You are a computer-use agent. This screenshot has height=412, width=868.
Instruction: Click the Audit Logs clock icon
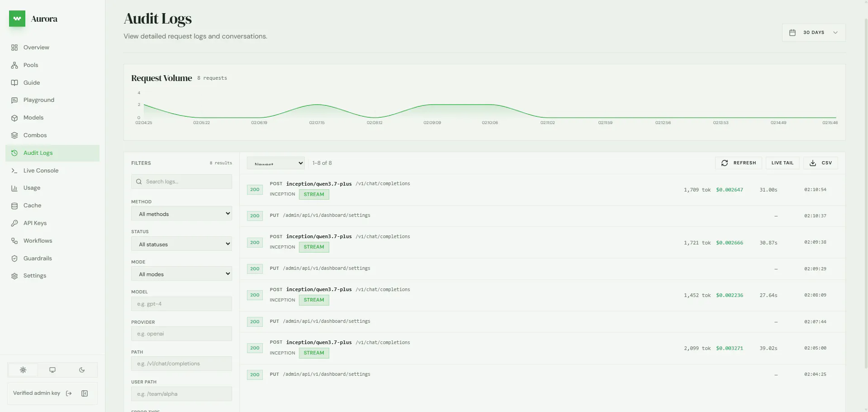coord(14,153)
